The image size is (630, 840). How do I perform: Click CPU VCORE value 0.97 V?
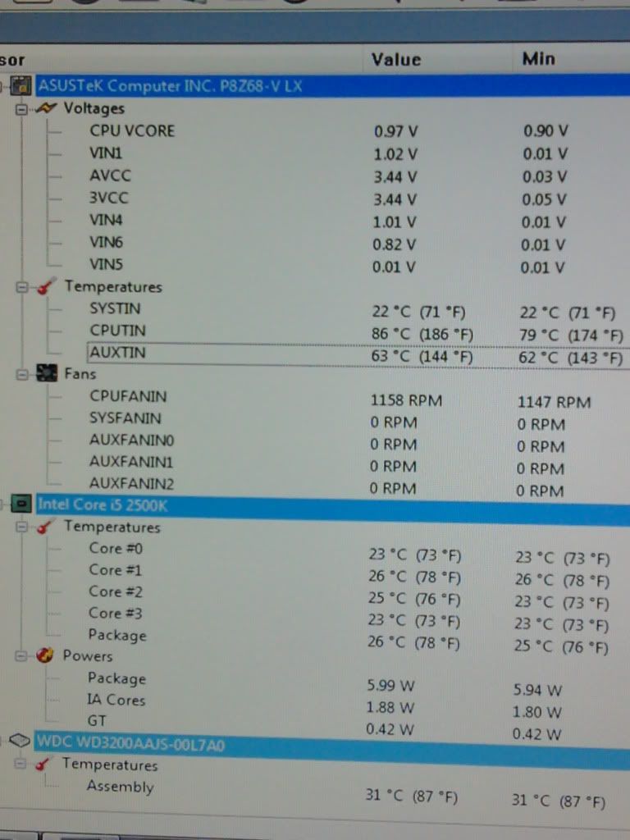pyautogui.click(x=396, y=131)
